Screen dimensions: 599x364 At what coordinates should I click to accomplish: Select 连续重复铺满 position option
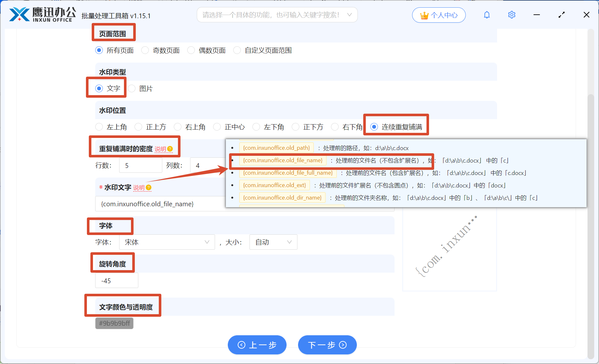[x=374, y=127]
